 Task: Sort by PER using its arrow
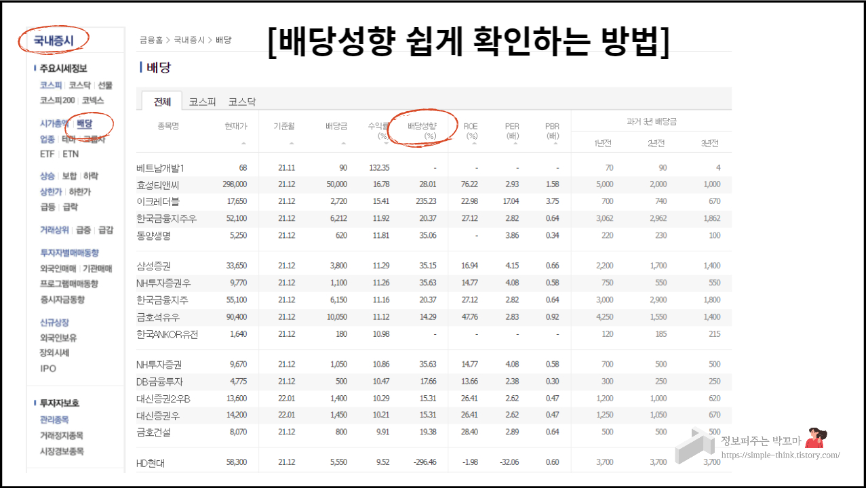pyautogui.click(x=515, y=143)
